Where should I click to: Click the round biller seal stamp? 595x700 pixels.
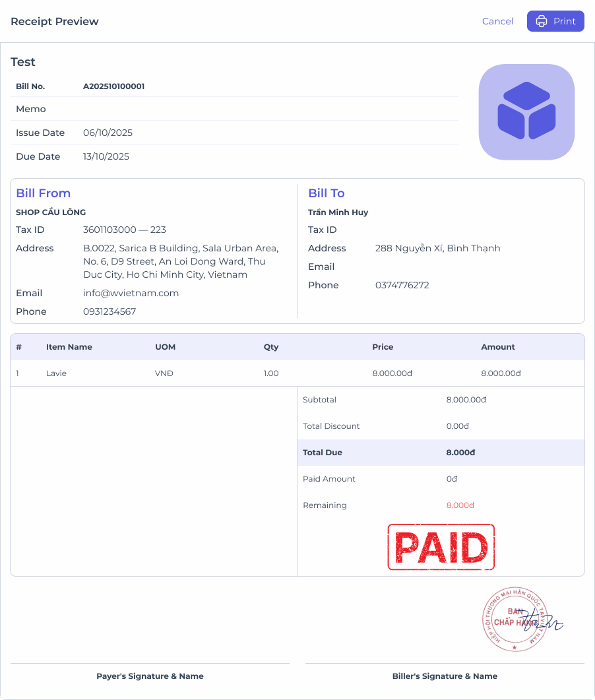[515, 620]
